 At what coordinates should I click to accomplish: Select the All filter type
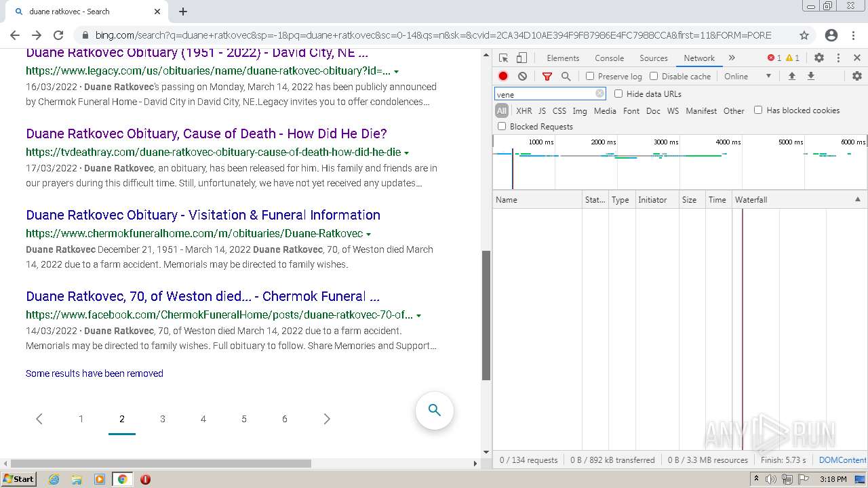[502, 110]
